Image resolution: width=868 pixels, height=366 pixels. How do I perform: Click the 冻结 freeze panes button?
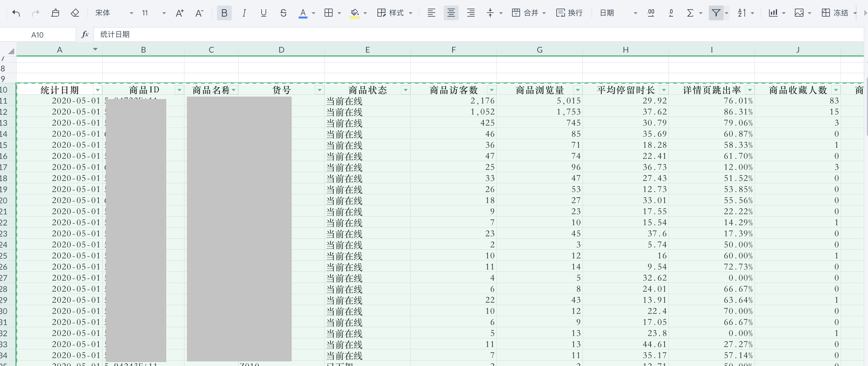[x=835, y=13]
